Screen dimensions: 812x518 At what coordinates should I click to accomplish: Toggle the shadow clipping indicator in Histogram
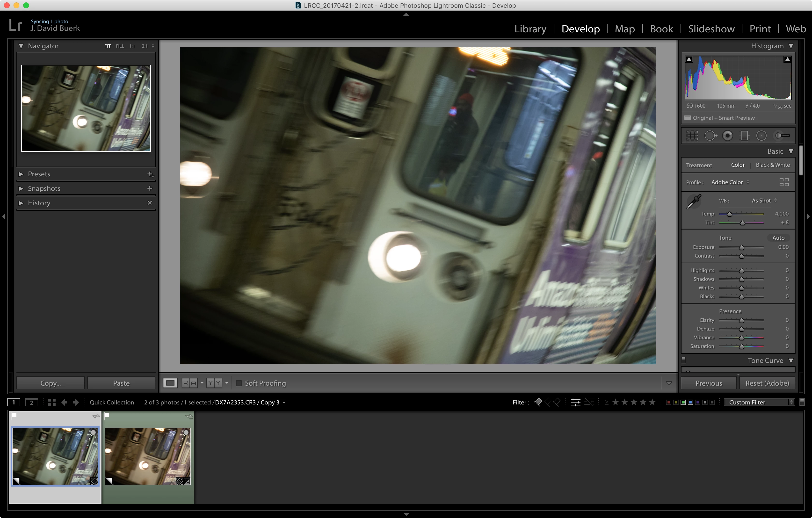689,59
